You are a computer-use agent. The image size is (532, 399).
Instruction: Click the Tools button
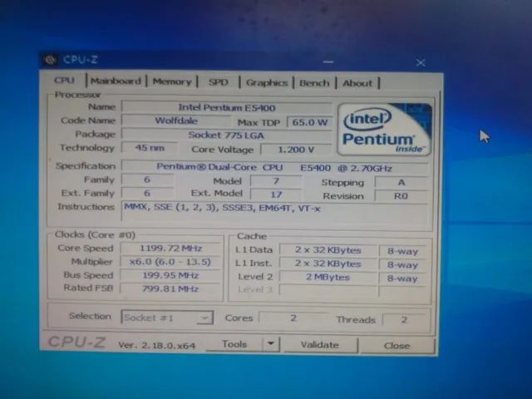[x=234, y=344]
